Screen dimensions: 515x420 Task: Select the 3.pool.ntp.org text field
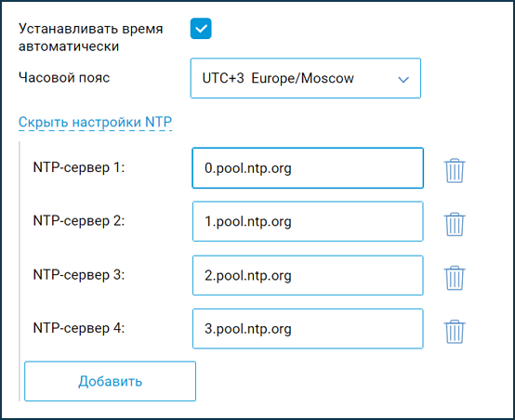[308, 329]
